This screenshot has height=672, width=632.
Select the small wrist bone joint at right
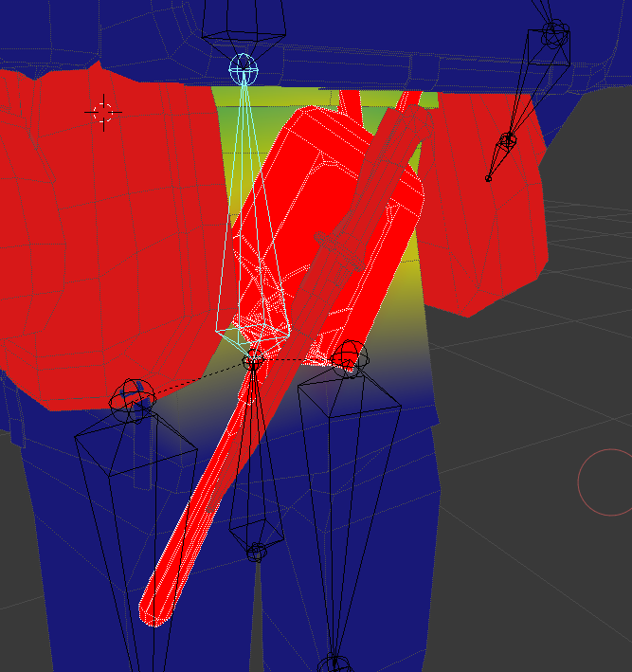[508, 140]
